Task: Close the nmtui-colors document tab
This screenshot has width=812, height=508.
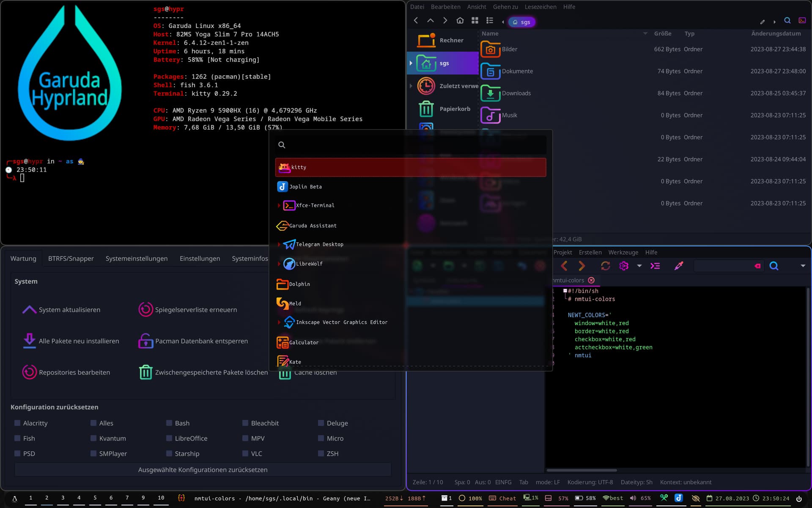Action: pos(591,280)
